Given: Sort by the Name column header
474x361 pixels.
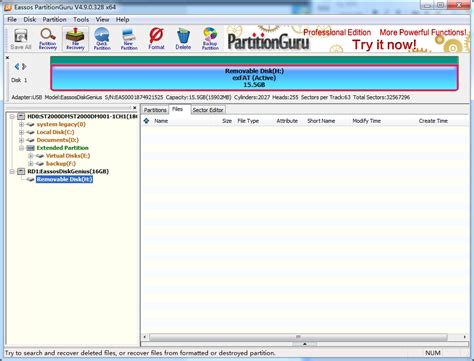Looking at the screenshot, I should click(x=161, y=121).
